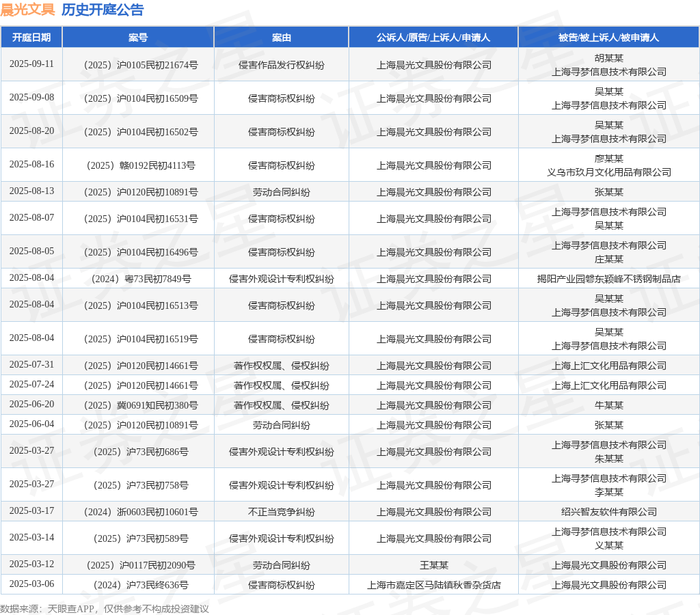Select defendant 廖某某
The height and width of the screenshot is (615, 700).
[x=609, y=159]
